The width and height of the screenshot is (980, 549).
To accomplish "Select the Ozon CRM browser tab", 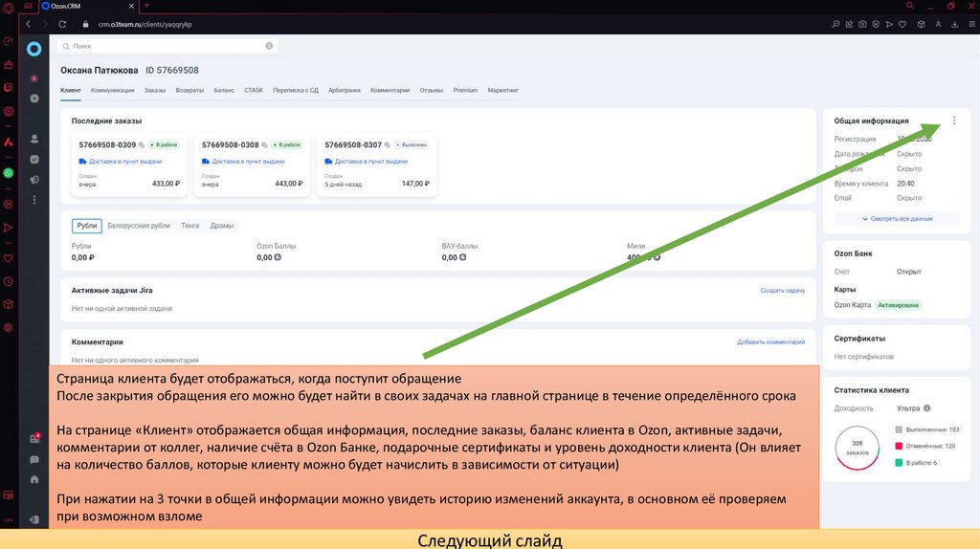I will tap(87, 7).
